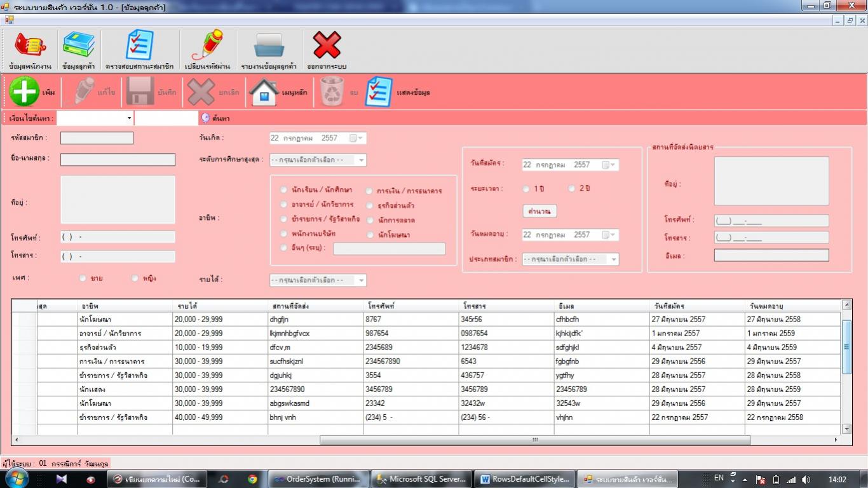Click network signal icon in tray

[x=791, y=479]
